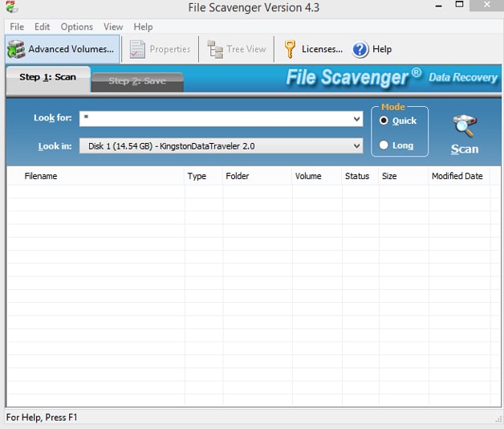Select the Quick mode radio button

click(384, 121)
